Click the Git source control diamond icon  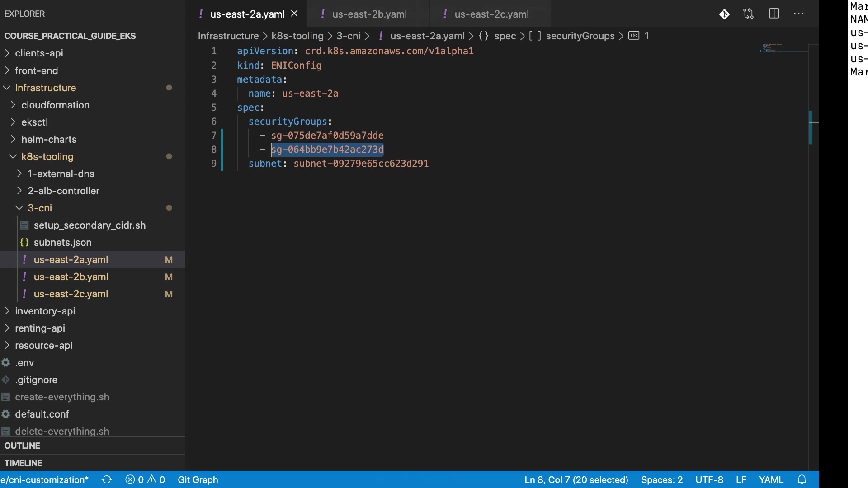[x=724, y=14]
